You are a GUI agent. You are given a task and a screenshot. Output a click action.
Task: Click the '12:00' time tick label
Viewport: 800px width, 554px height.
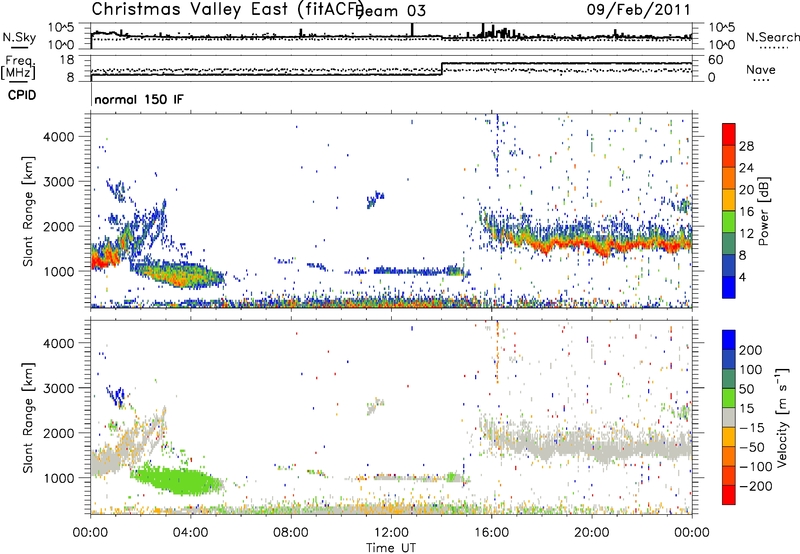click(x=391, y=533)
